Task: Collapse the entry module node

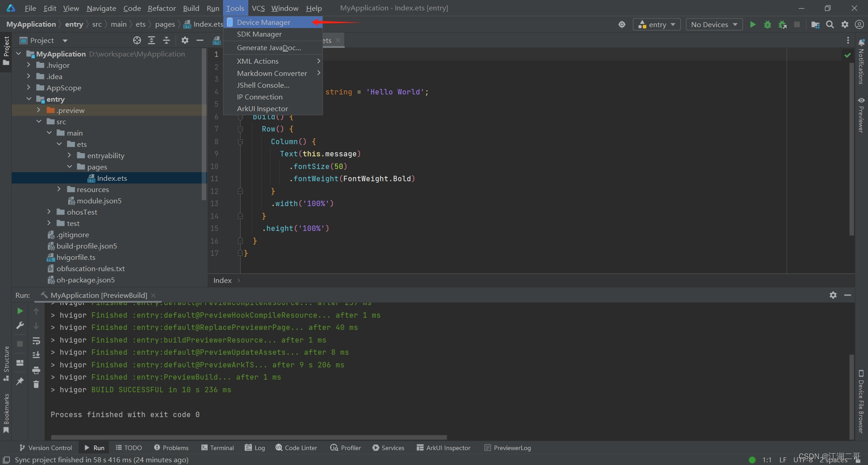Action: pos(28,99)
